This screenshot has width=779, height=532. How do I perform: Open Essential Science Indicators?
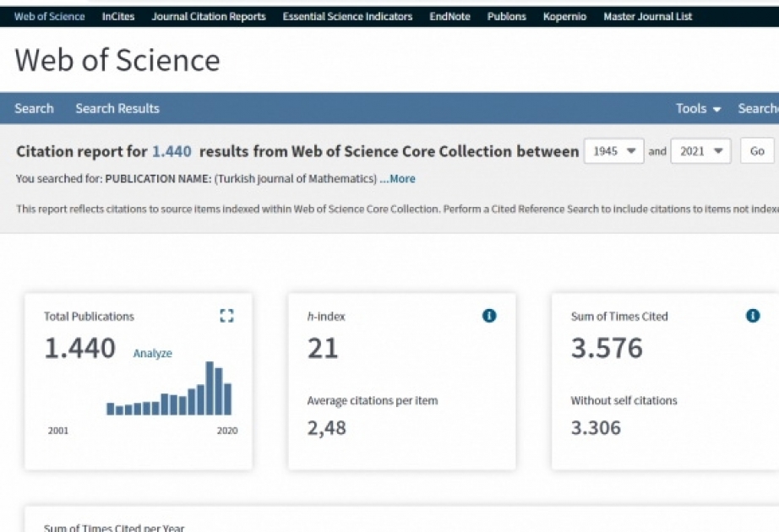(348, 16)
